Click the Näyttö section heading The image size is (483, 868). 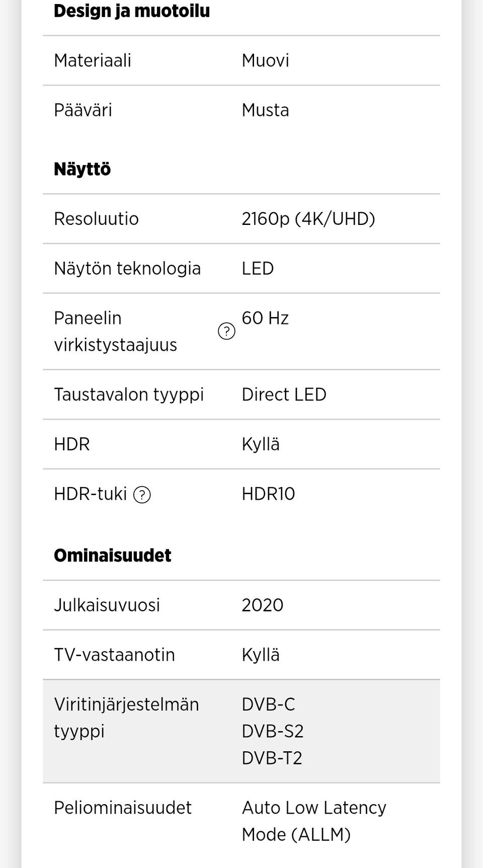click(x=83, y=169)
